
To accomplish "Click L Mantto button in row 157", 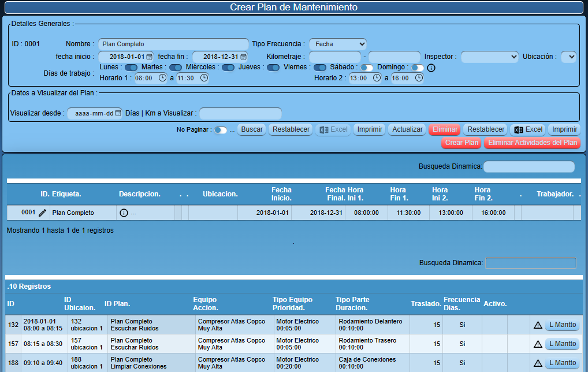I will click(563, 344).
